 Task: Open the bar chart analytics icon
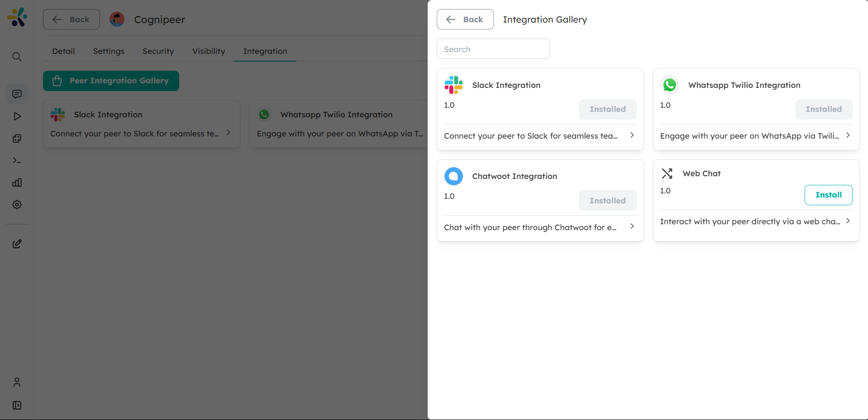pos(17,183)
